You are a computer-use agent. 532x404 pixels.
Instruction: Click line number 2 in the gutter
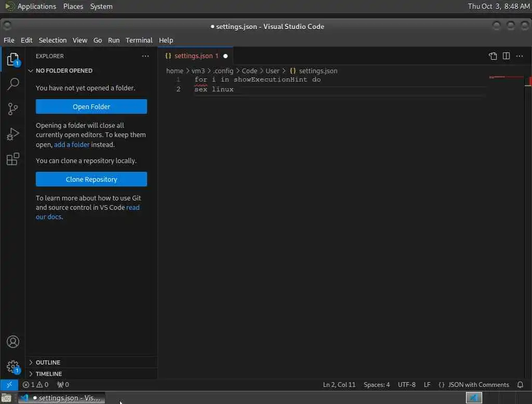point(178,89)
